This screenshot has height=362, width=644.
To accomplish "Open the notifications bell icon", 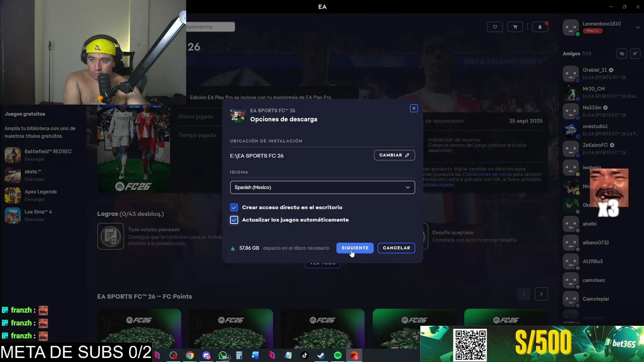I will click(x=540, y=27).
